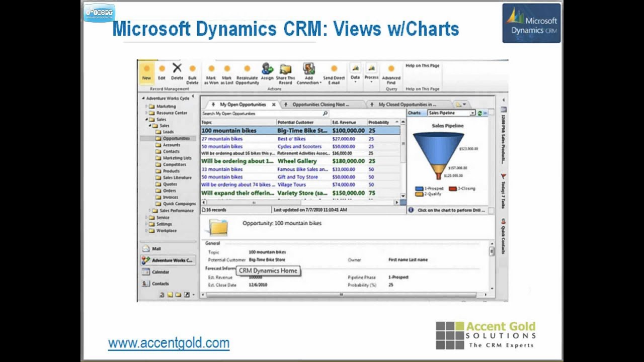Expand the Workplace folder
Image resolution: width=644 pixels, height=362 pixels.
coord(147,231)
